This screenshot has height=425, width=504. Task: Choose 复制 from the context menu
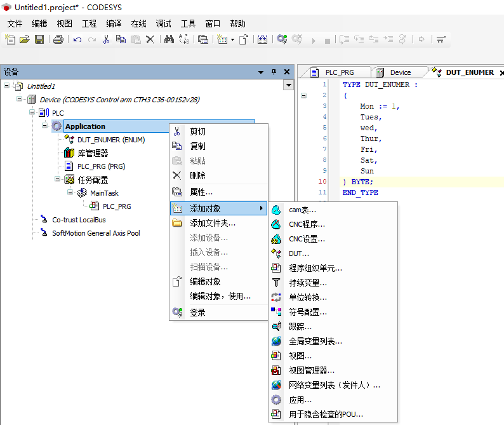click(218, 146)
